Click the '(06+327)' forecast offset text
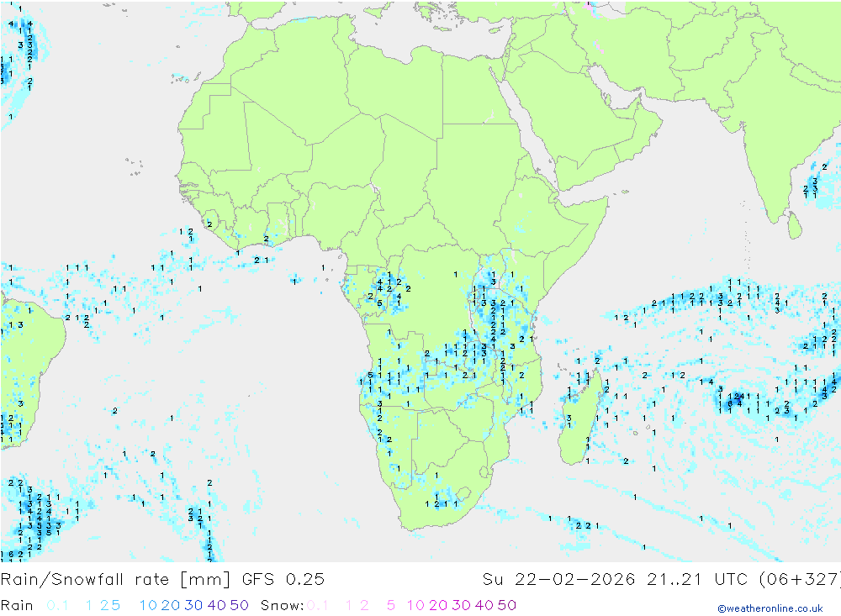Viewport: 841px width, 616px height. 800,580
